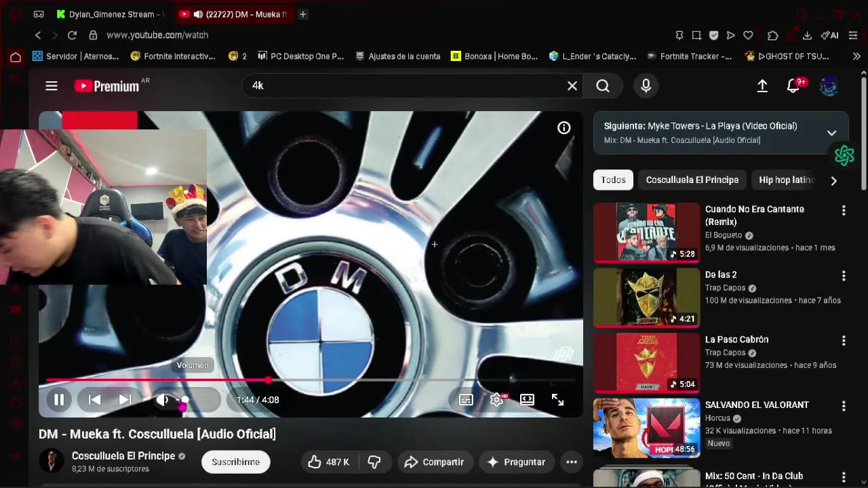The height and width of the screenshot is (488, 868).
Task: Adjust the volume slider handle
Action: pos(184,400)
